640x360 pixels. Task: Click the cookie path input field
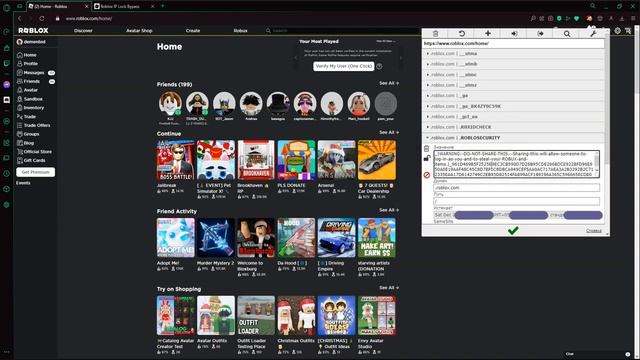click(x=516, y=201)
